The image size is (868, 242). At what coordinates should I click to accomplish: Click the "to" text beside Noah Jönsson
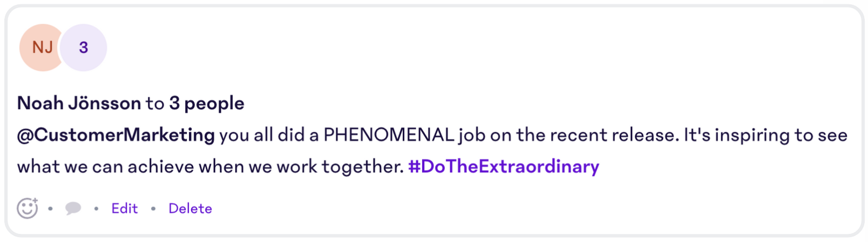[155, 104]
